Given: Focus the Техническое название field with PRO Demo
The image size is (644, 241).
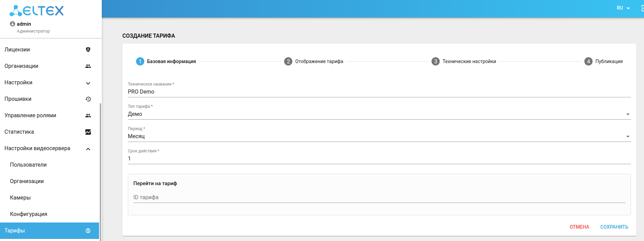Looking at the screenshot, I should (x=379, y=92).
